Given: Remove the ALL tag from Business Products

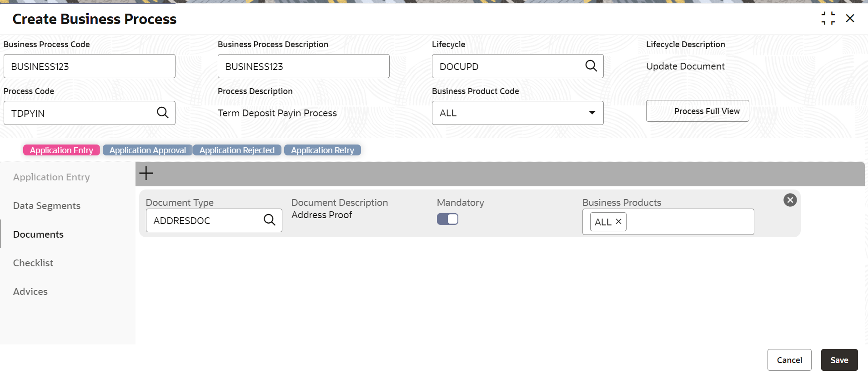Looking at the screenshot, I should tap(618, 221).
